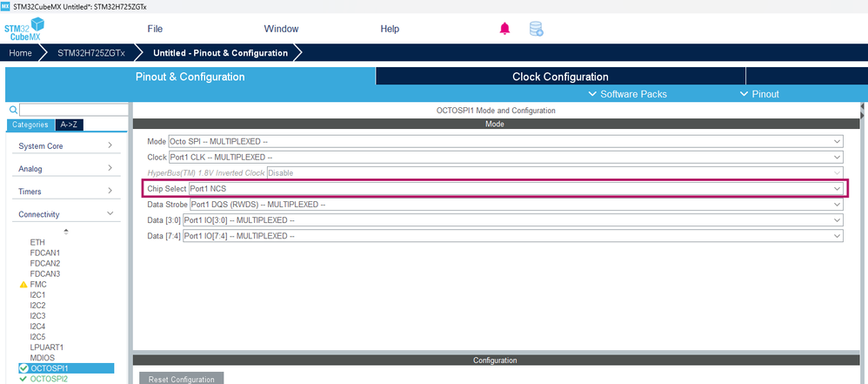
Task: Switch to Clock Configuration tab
Action: click(x=560, y=77)
